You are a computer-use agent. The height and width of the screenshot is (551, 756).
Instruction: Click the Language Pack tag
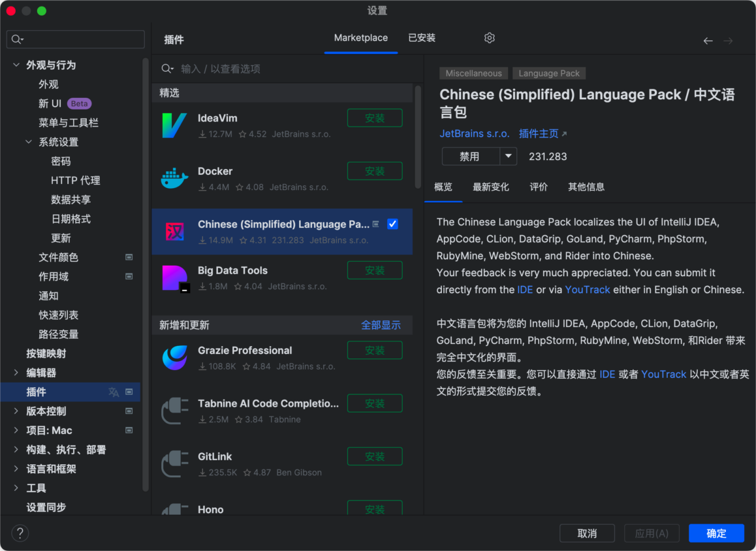tap(548, 73)
